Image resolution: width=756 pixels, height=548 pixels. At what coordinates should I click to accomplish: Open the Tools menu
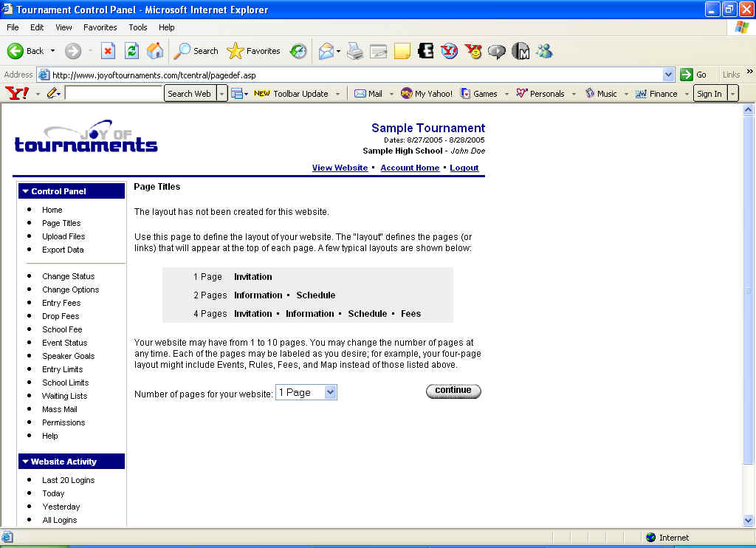tap(138, 27)
